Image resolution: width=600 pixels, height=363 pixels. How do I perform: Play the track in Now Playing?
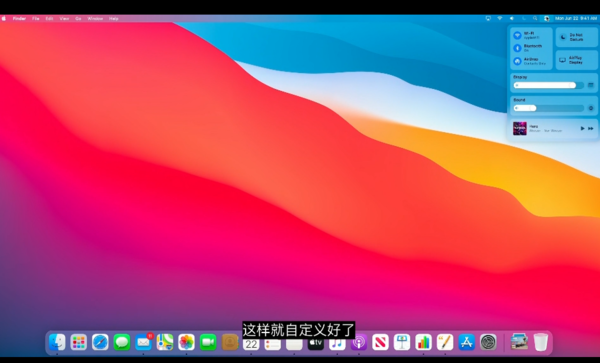pyautogui.click(x=582, y=129)
